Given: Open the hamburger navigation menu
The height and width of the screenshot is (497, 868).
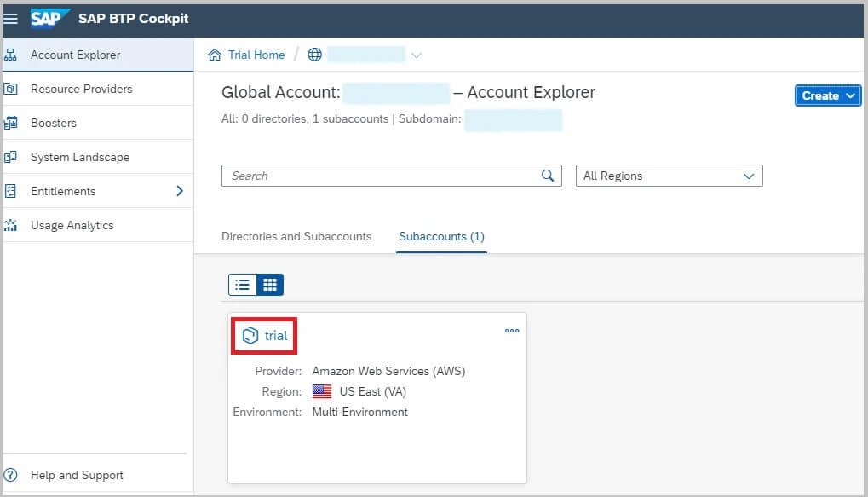Looking at the screenshot, I should pos(10,19).
